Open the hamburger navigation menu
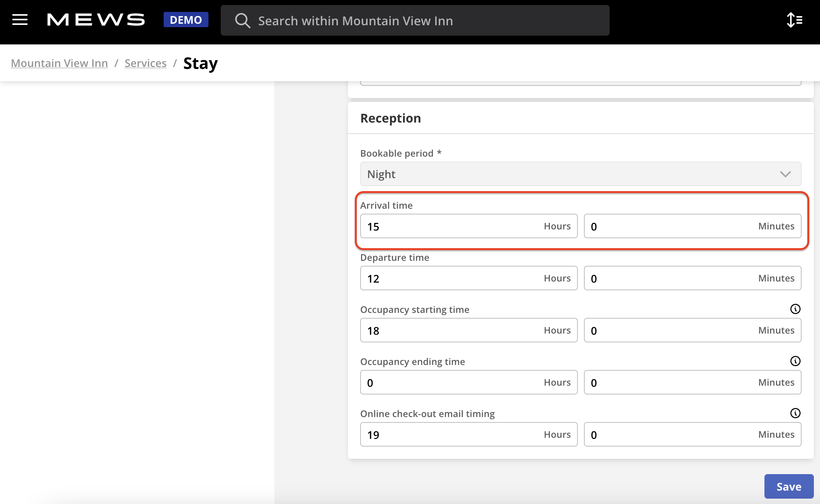 [20, 20]
